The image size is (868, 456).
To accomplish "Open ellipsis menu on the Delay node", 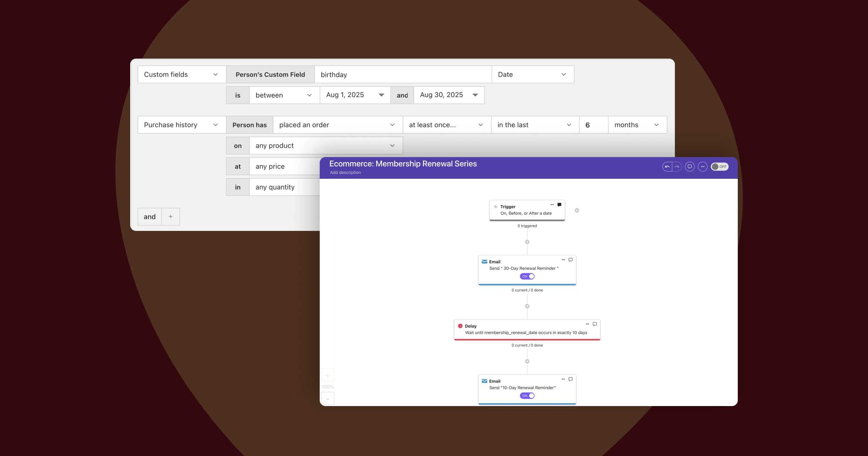I will point(587,324).
